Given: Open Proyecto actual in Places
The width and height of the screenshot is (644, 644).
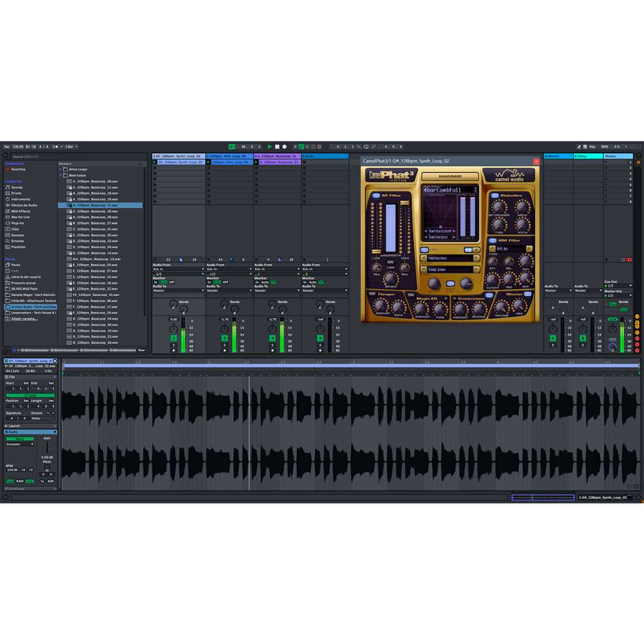Looking at the screenshot, I should pos(21,283).
